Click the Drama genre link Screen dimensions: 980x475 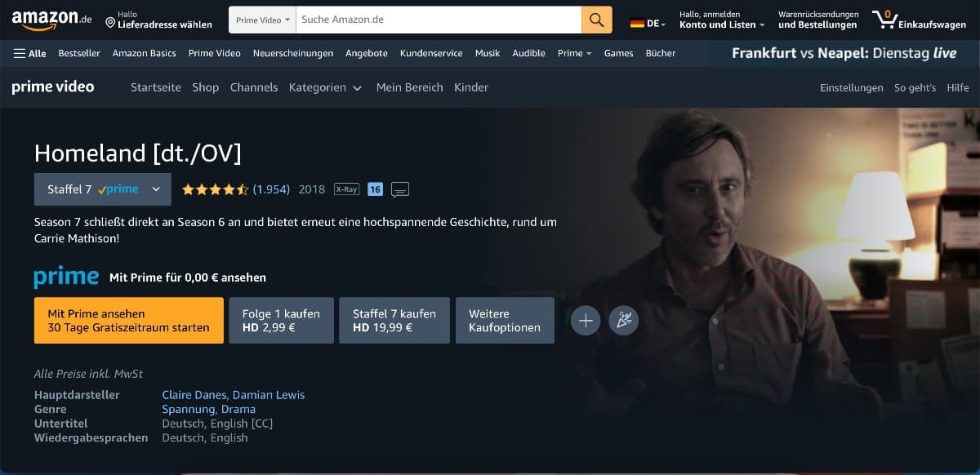point(238,410)
